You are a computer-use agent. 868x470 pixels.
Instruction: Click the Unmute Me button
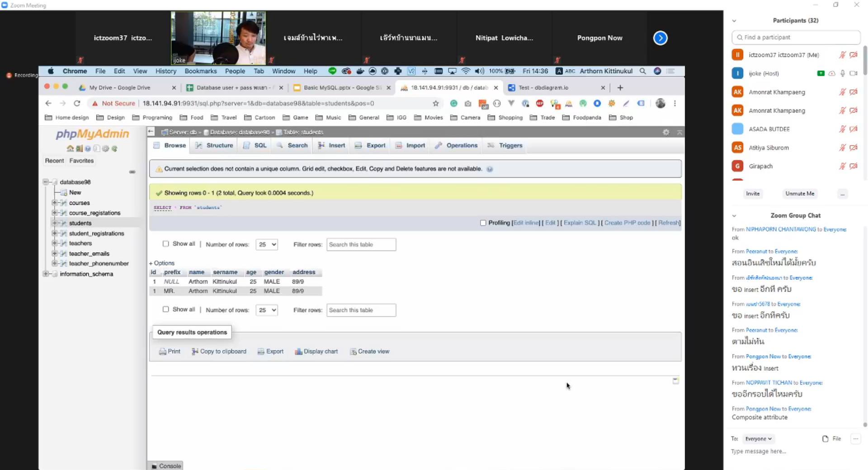click(x=799, y=194)
